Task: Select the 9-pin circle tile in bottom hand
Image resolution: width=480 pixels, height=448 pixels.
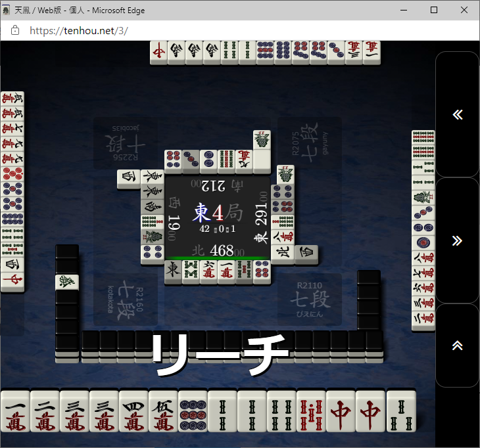Action: point(193,411)
